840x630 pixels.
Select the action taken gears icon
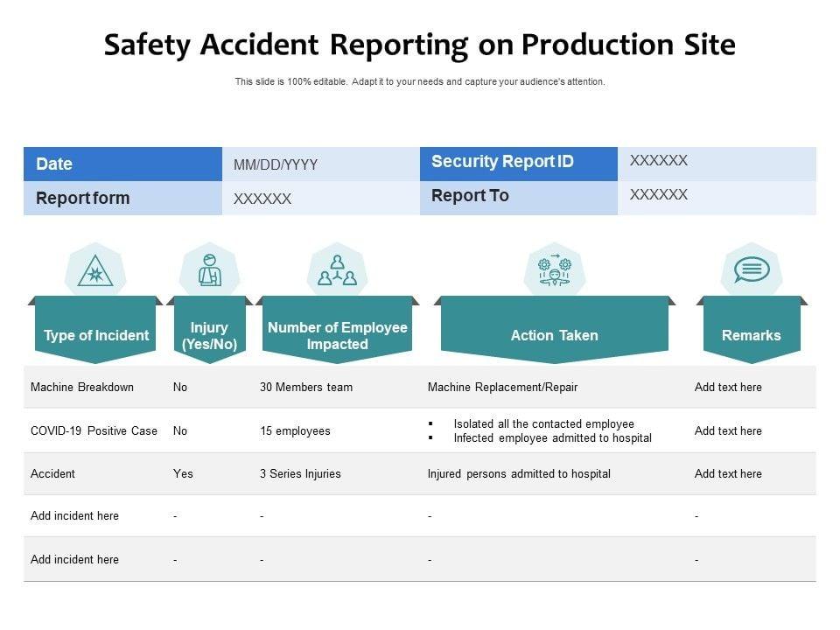pos(554,270)
